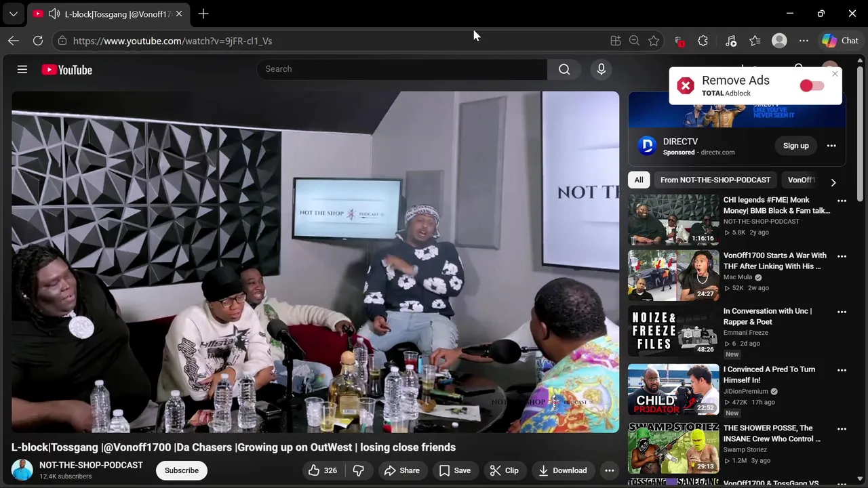Image resolution: width=868 pixels, height=488 pixels.
Task: Open the Copilot Chat button
Action: pos(841,41)
